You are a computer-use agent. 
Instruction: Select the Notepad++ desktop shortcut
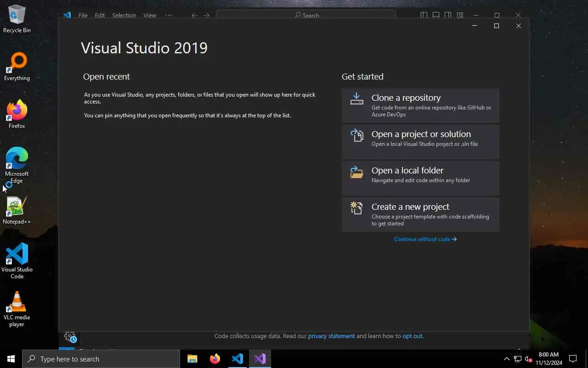tap(17, 211)
